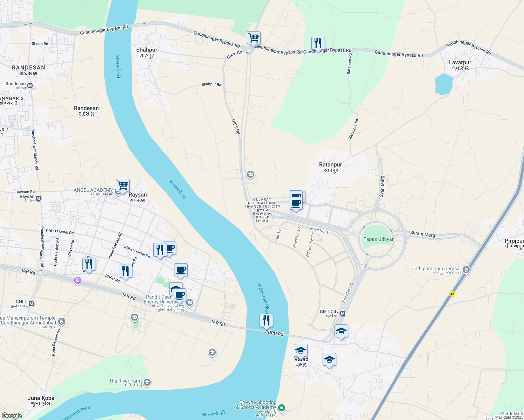Screen dimensions: 524x420
Task: Select the coffee marker over Pandit Deendayal University
Action: click(179, 295)
